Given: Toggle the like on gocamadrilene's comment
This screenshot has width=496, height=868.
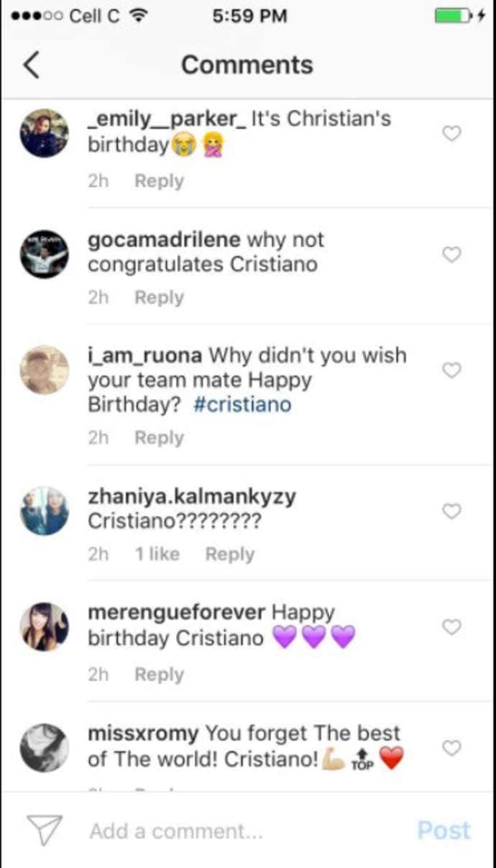Looking at the screenshot, I should 451,254.
